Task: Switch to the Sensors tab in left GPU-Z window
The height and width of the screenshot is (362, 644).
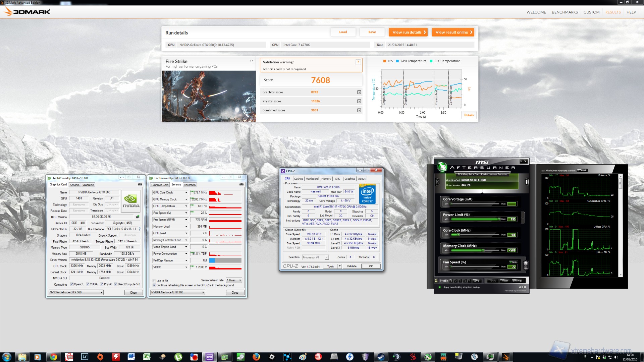Action: 74,185
